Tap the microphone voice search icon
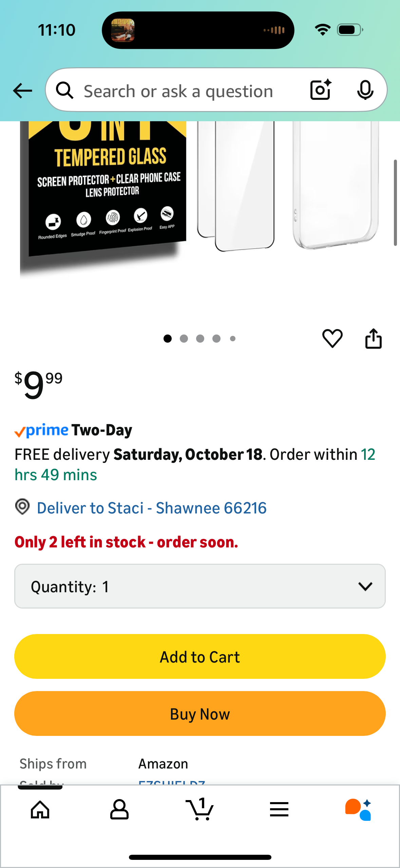Screen dimensions: 400x868 coord(365,90)
